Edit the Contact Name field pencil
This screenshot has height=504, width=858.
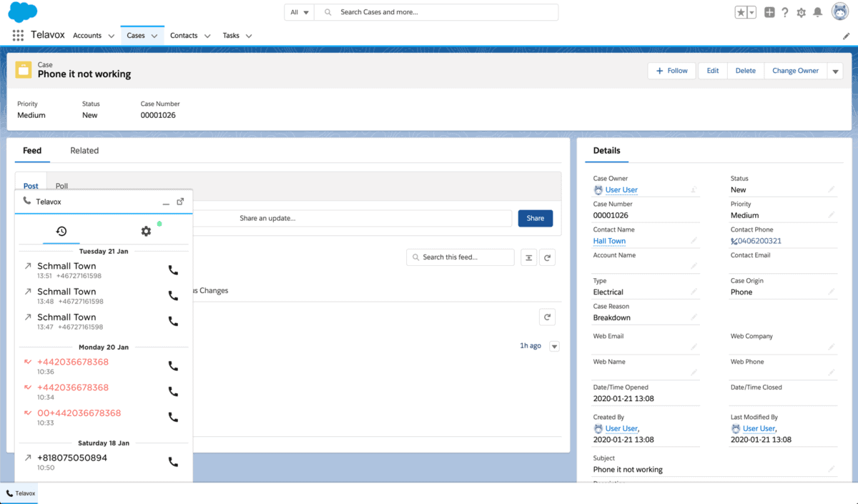tap(694, 241)
